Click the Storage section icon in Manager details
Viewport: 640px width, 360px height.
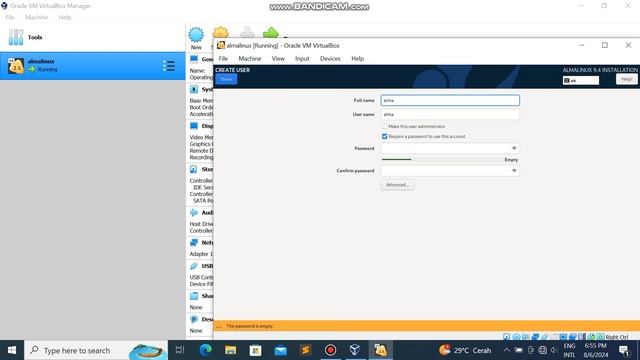[x=194, y=169]
